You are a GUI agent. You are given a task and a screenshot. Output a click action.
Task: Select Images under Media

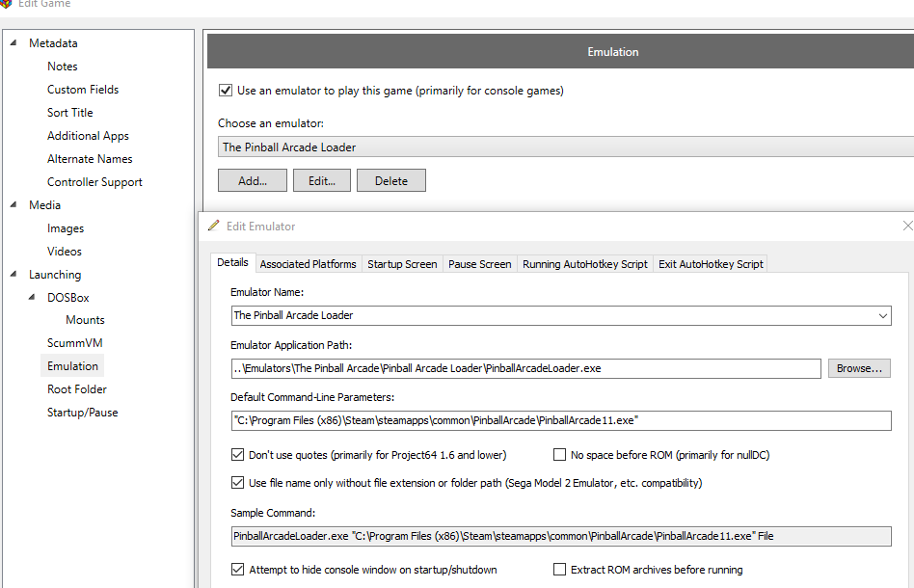(x=66, y=227)
